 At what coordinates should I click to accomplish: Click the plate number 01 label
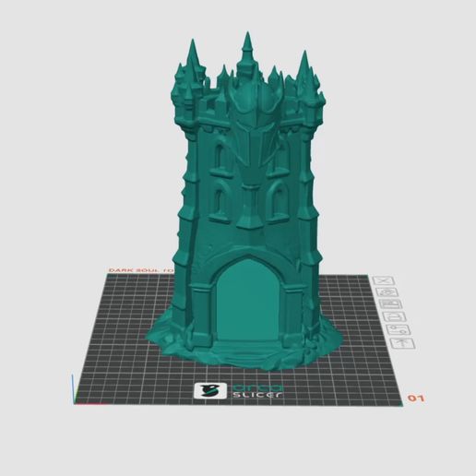pyautogui.click(x=416, y=399)
